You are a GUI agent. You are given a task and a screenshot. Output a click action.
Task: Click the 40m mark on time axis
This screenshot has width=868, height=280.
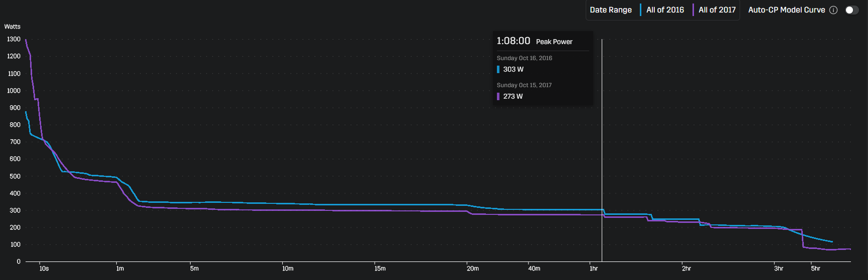[534, 269]
